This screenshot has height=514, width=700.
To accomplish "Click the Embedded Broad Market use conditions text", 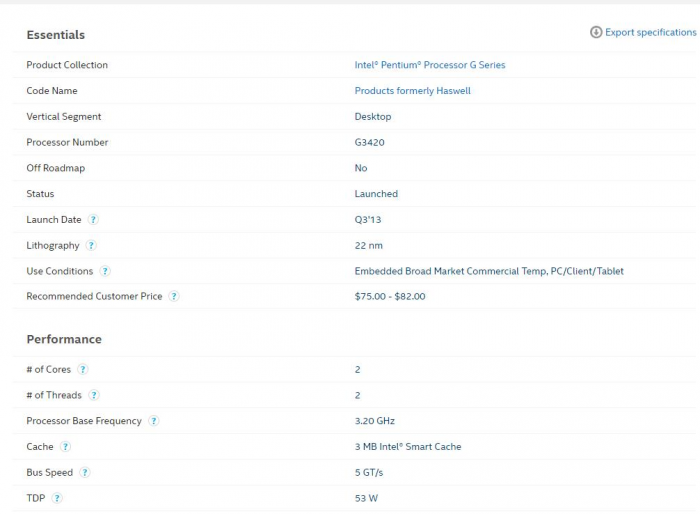I will coord(489,271).
